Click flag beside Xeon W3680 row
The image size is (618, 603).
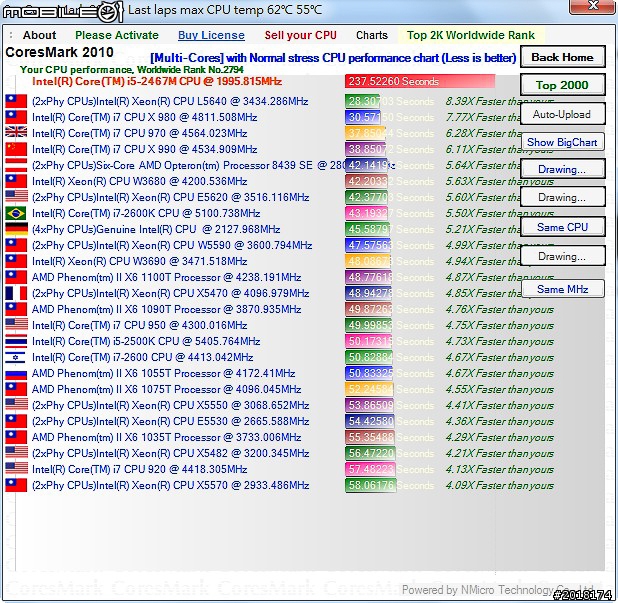pyautogui.click(x=16, y=181)
